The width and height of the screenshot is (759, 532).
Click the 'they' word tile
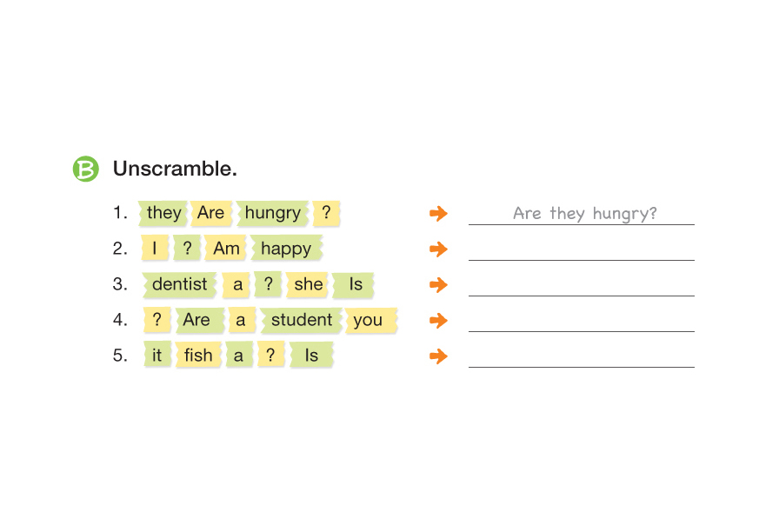coord(163,213)
